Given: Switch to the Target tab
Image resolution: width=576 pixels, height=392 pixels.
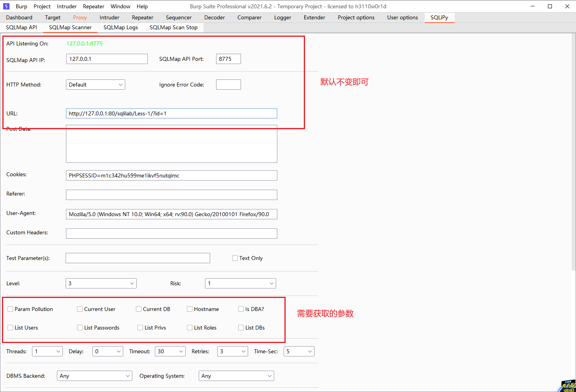Looking at the screenshot, I should (x=53, y=17).
